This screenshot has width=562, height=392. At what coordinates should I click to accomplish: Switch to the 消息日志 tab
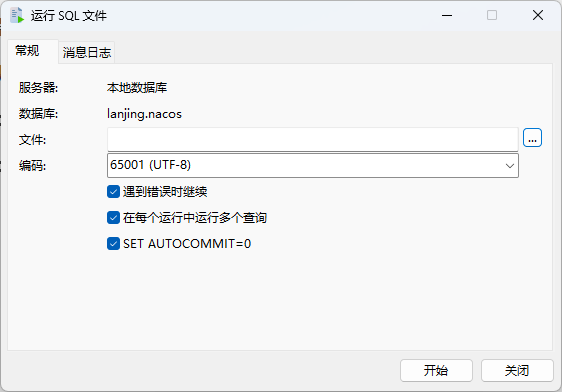(87, 53)
